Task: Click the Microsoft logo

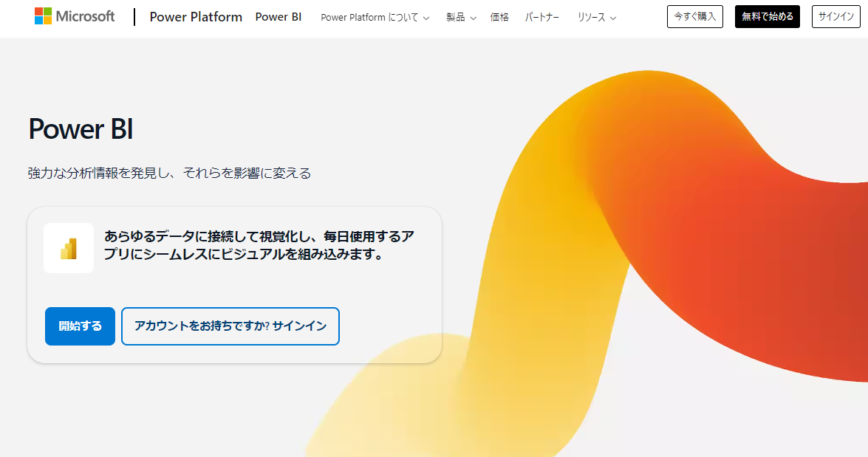Action: click(x=74, y=16)
